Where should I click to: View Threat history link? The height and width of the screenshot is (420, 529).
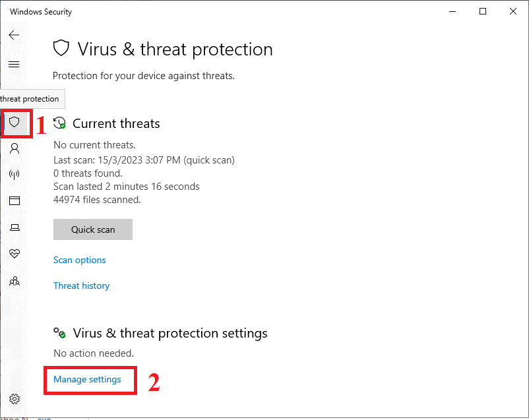(x=81, y=285)
